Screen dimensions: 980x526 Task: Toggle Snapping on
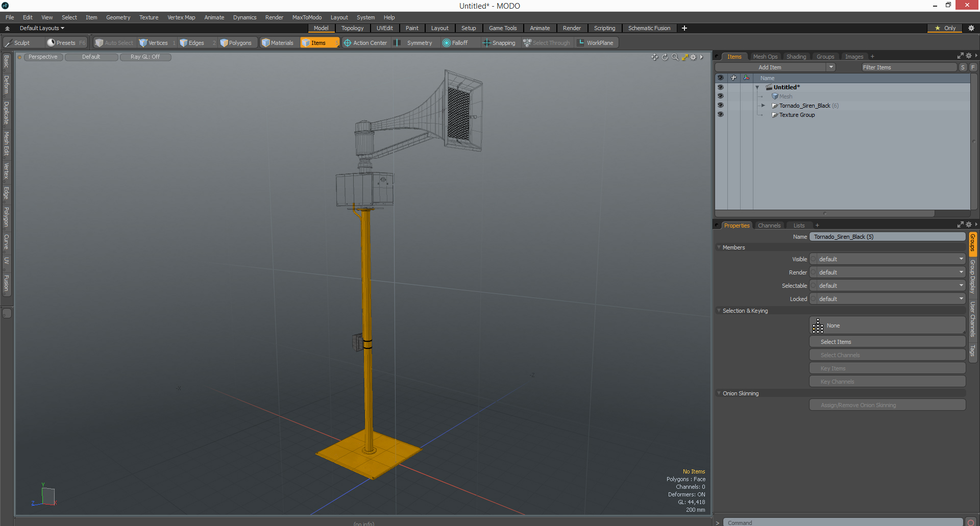tap(499, 43)
